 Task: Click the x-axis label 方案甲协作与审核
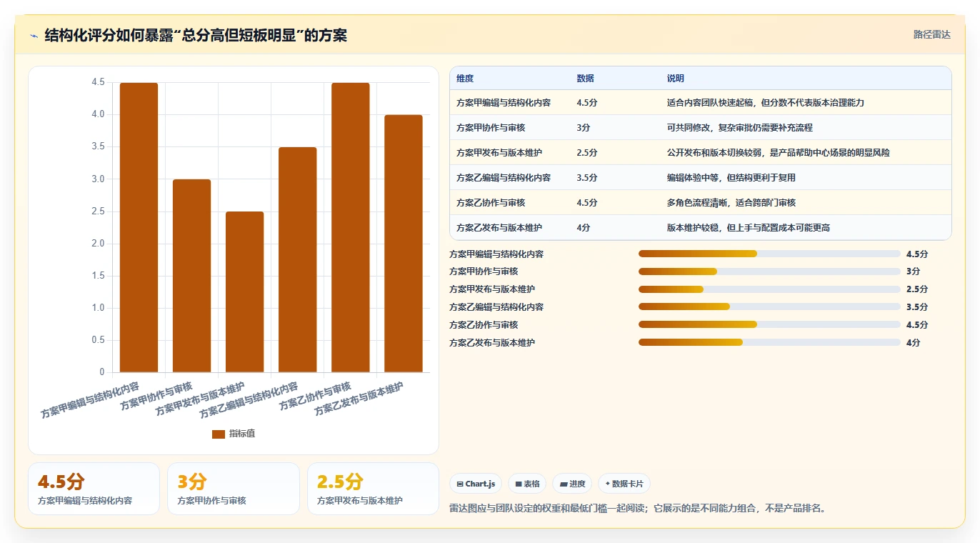[156, 395]
